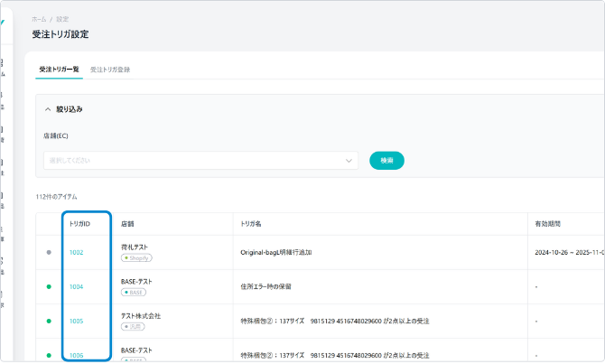Click the green status dot for trigger 1004

(49, 287)
